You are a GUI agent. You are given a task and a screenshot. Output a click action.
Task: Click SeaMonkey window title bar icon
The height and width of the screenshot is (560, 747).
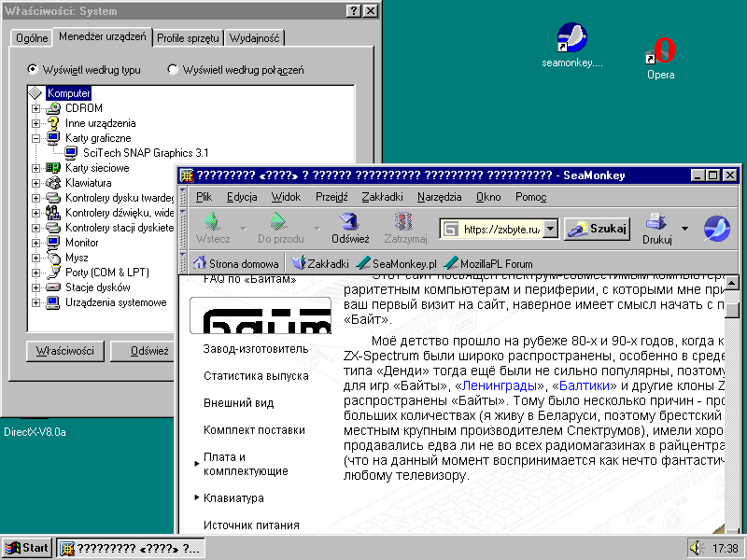point(187,175)
